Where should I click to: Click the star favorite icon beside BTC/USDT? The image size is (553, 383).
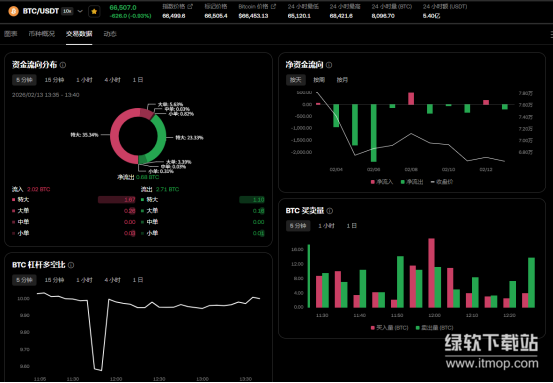pyautogui.click(x=94, y=12)
